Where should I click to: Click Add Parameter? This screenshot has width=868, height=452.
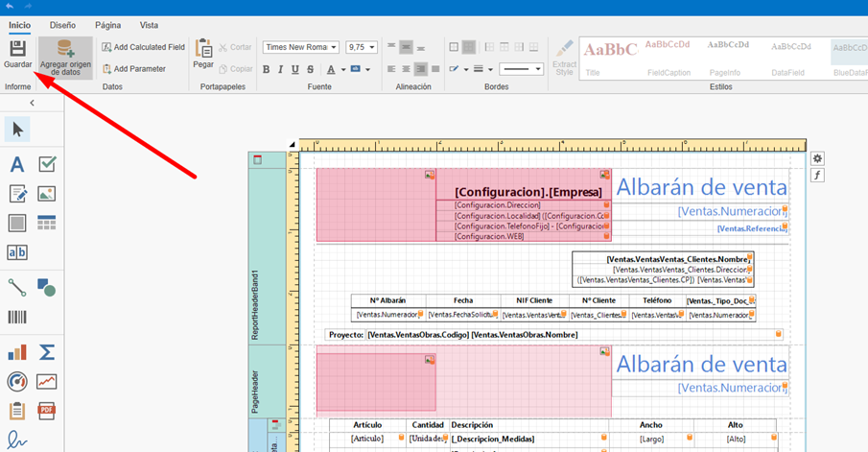tap(134, 69)
